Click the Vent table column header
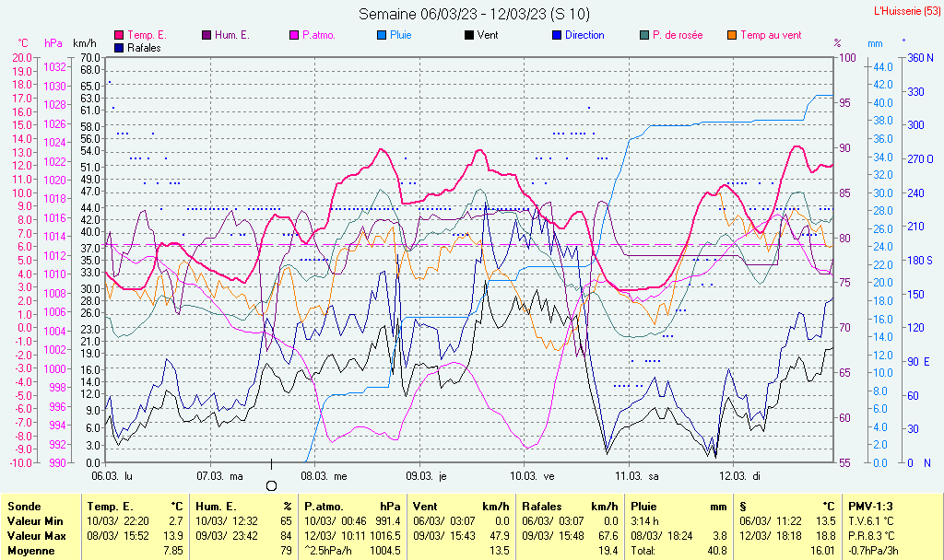Screen dimensions: 944x560 coord(425,507)
